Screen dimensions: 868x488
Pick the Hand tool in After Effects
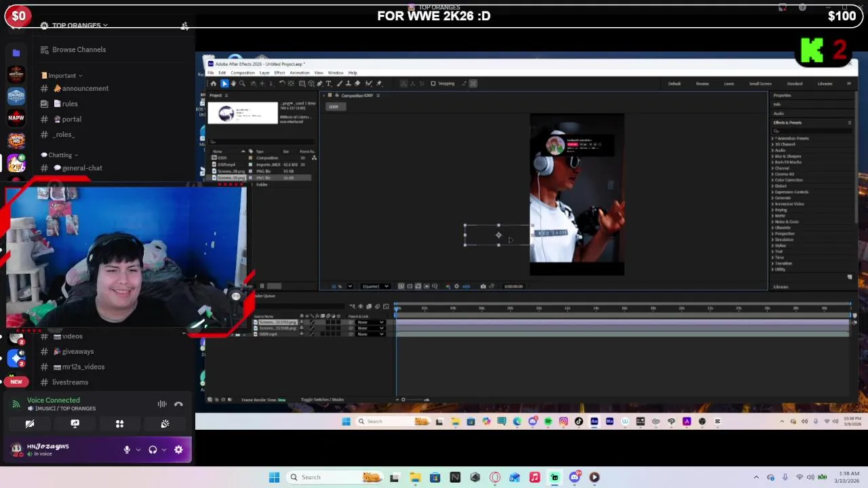233,83
